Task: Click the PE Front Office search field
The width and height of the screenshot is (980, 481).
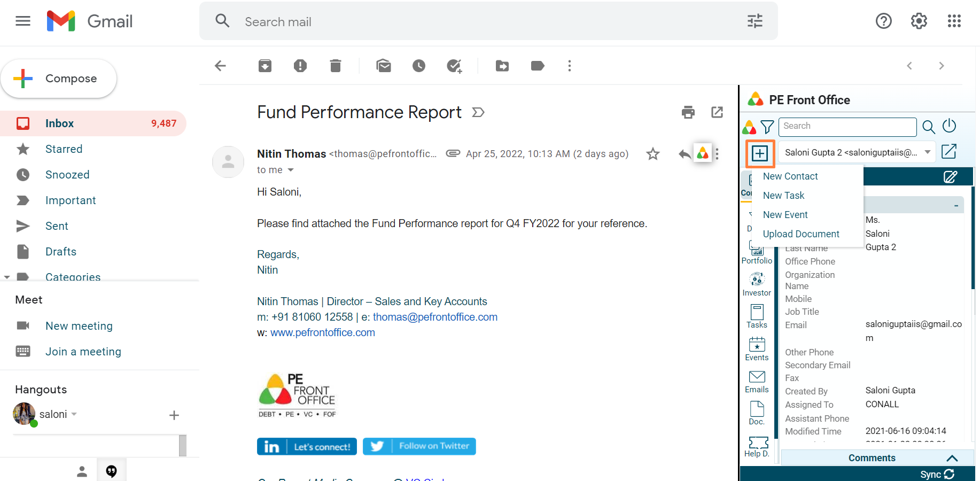Action: (x=847, y=127)
